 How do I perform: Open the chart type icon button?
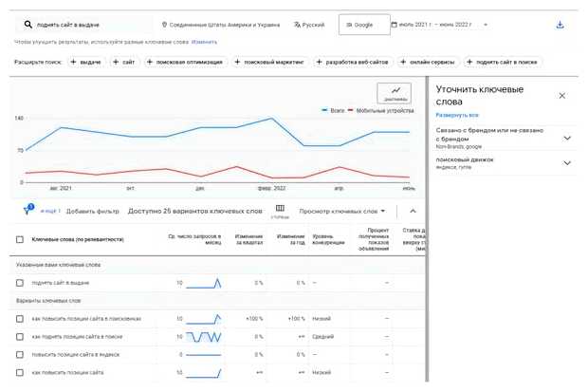click(x=393, y=92)
